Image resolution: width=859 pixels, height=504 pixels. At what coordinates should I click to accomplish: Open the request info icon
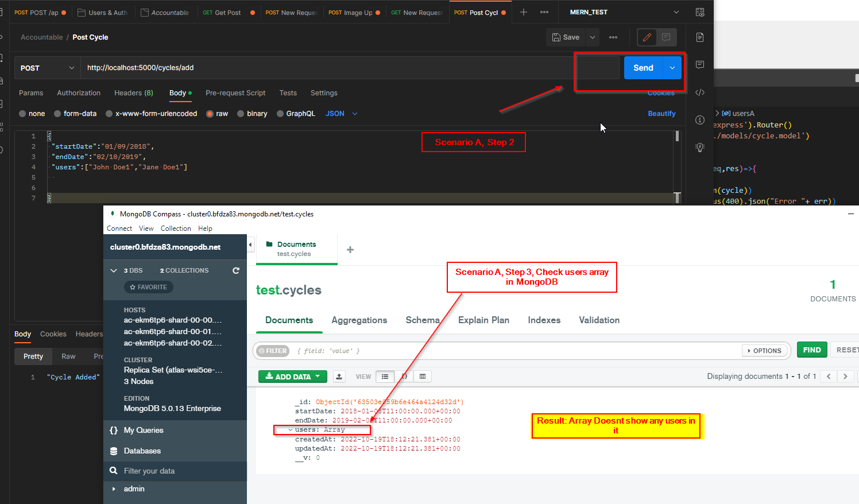700,120
